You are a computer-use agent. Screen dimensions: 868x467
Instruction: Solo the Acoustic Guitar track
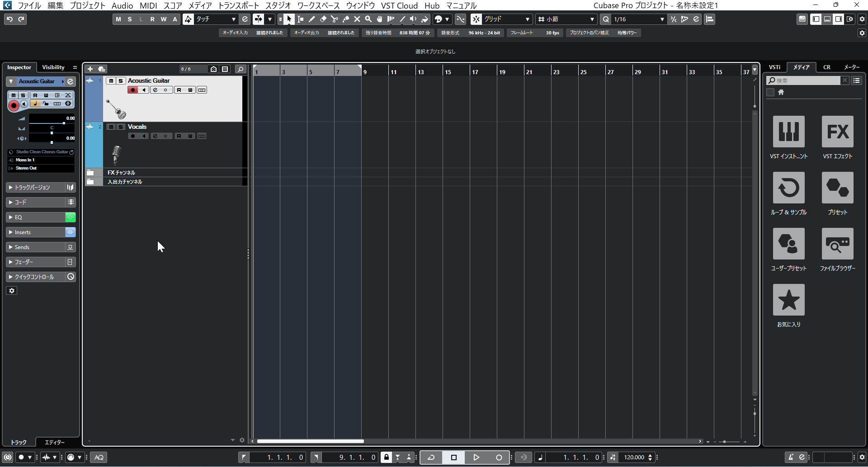[121, 80]
